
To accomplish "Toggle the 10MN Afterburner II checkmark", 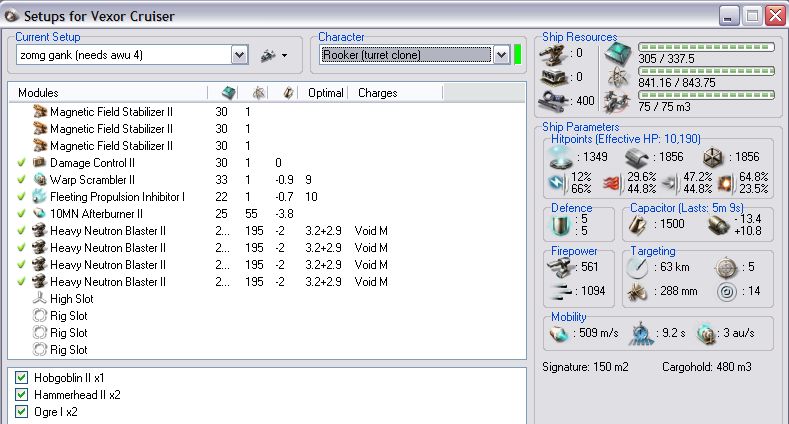I will [21, 214].
